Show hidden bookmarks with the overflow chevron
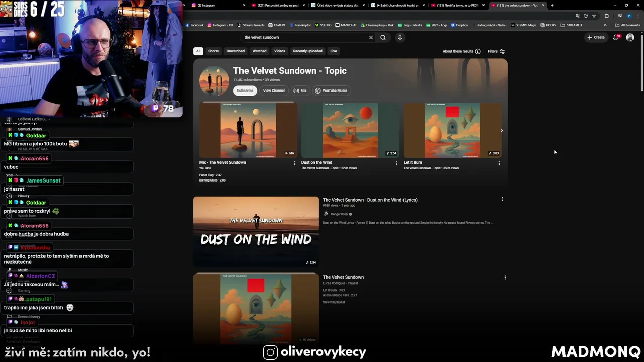The width and height of the screenshot is (644, 362). click(605, 25)
